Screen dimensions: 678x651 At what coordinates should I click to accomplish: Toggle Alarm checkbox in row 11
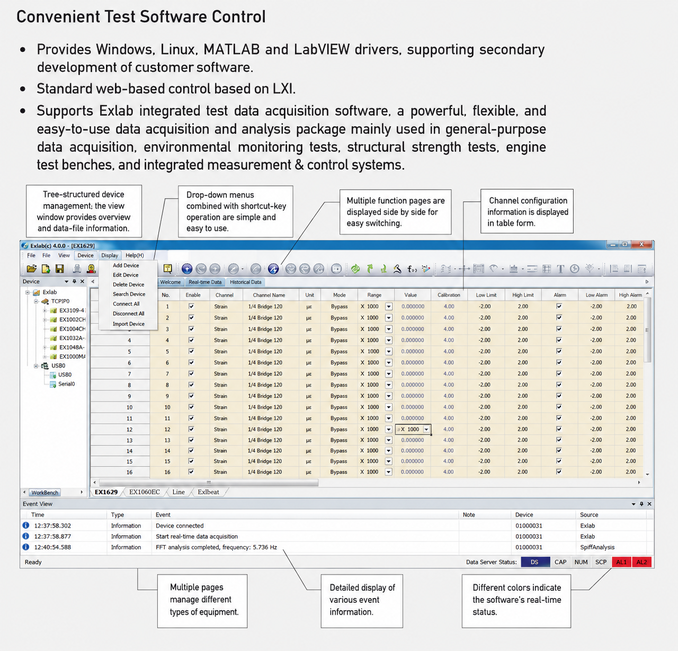tap(559, 418)
